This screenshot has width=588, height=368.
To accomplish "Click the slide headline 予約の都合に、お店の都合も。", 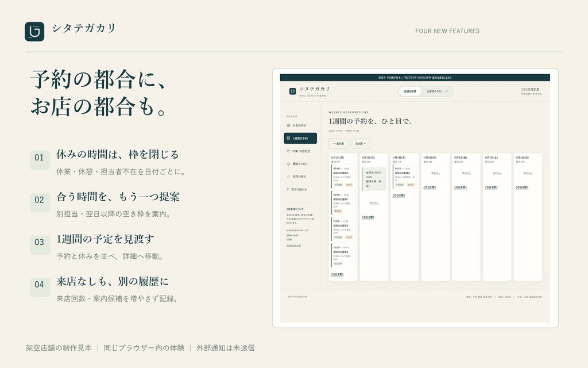I will coord(99,93).
